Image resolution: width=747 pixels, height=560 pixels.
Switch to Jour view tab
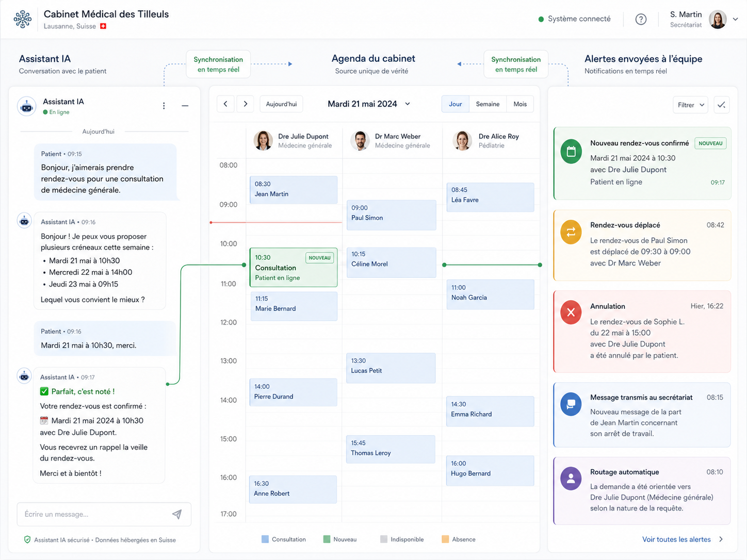[456, 104]
